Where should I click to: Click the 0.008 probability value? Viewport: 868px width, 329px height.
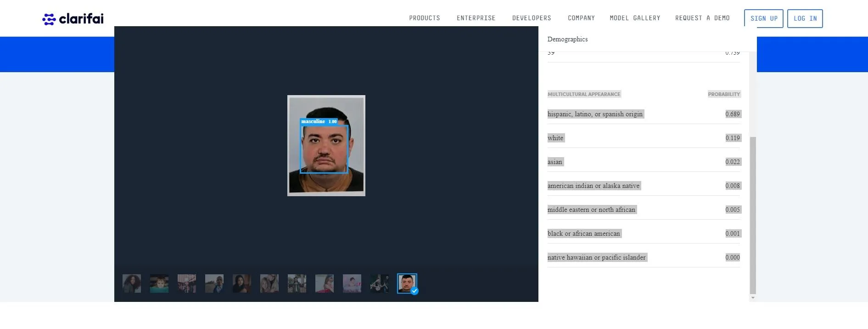pyautogui.click(x=733, y=186)
